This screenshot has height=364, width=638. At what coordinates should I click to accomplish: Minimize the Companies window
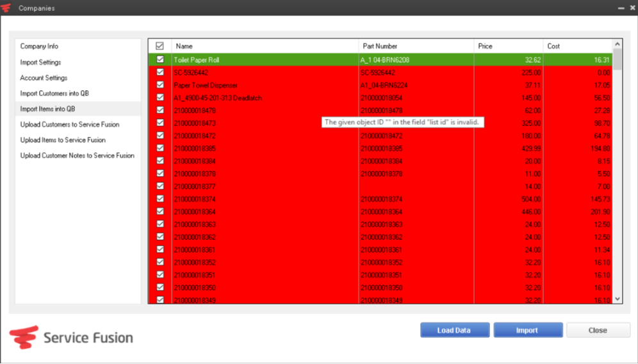tap(621, 8)
